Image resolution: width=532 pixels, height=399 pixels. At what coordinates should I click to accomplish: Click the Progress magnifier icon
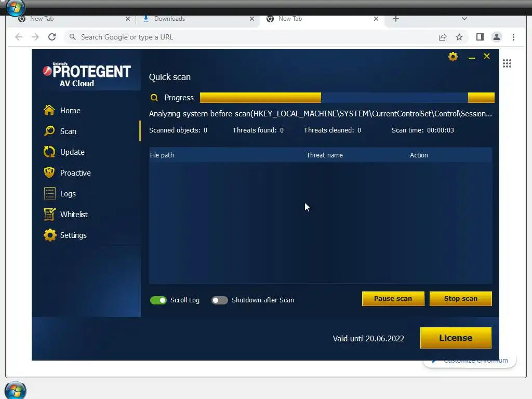point(154,98)
